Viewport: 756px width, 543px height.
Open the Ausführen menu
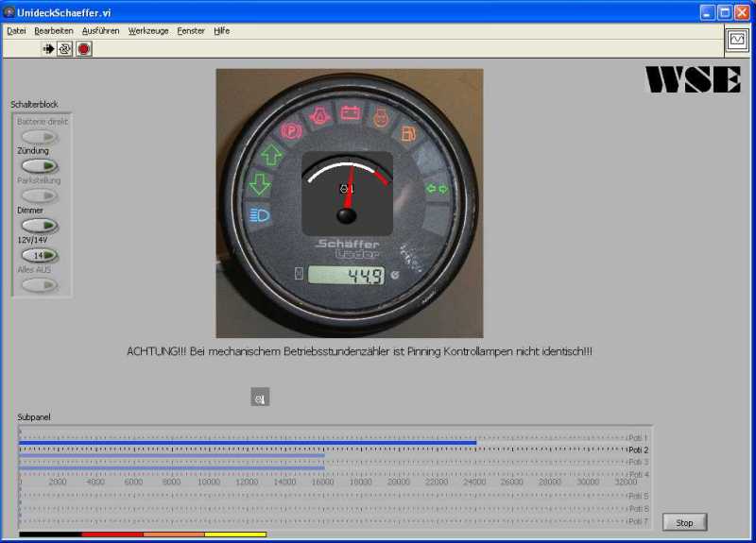(x=100, y=31)
